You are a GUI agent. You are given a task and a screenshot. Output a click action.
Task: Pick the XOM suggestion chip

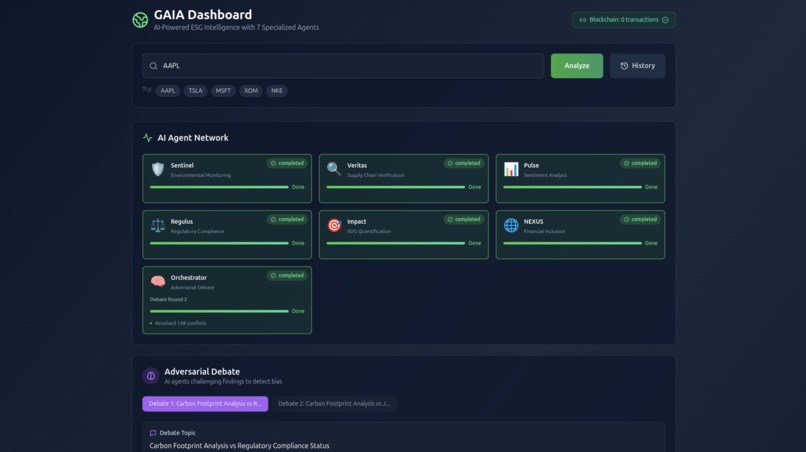click(x=251, y=91)
